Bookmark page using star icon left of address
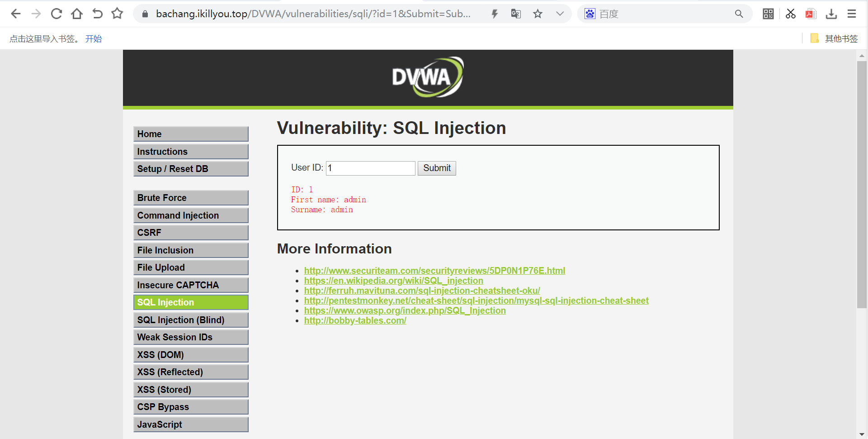The width and height of the screenshot is (868, 439). [x=118, y=14]
